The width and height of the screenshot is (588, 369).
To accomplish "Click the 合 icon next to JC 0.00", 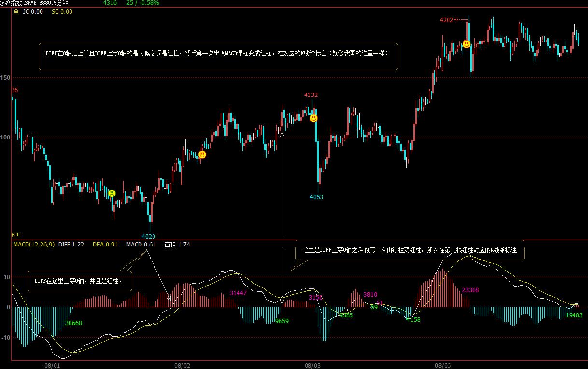I will click(x=16, y=11).
